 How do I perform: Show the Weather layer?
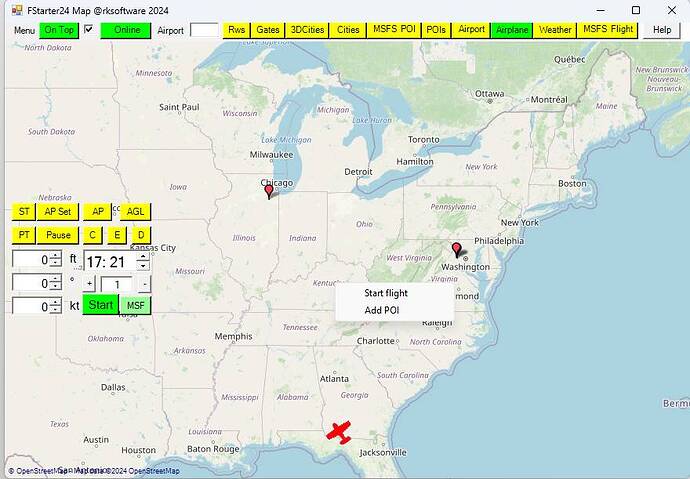coord(555,30)
